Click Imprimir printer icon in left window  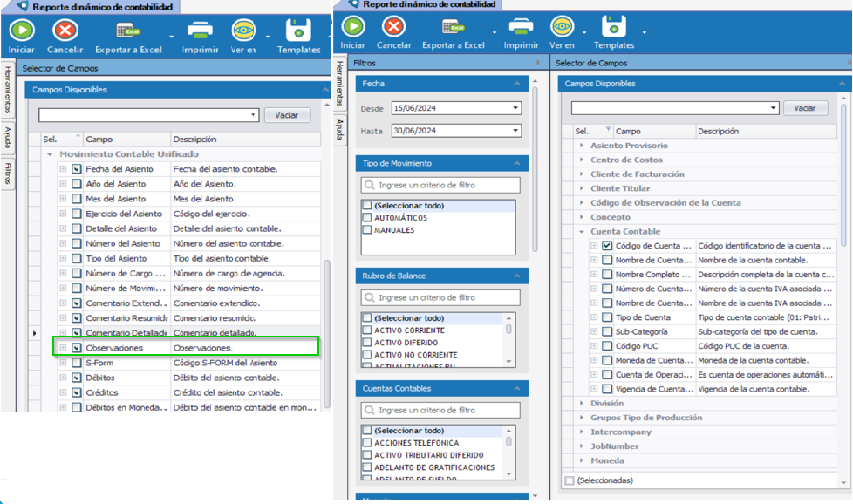[x=200, y=31]
